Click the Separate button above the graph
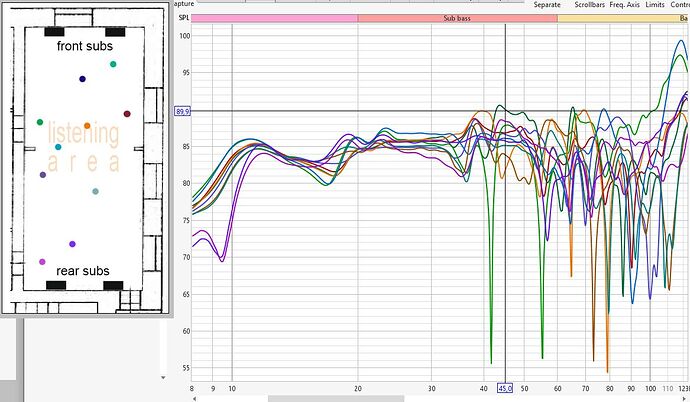This screenshot has height=402, width=690. (547, 5)
